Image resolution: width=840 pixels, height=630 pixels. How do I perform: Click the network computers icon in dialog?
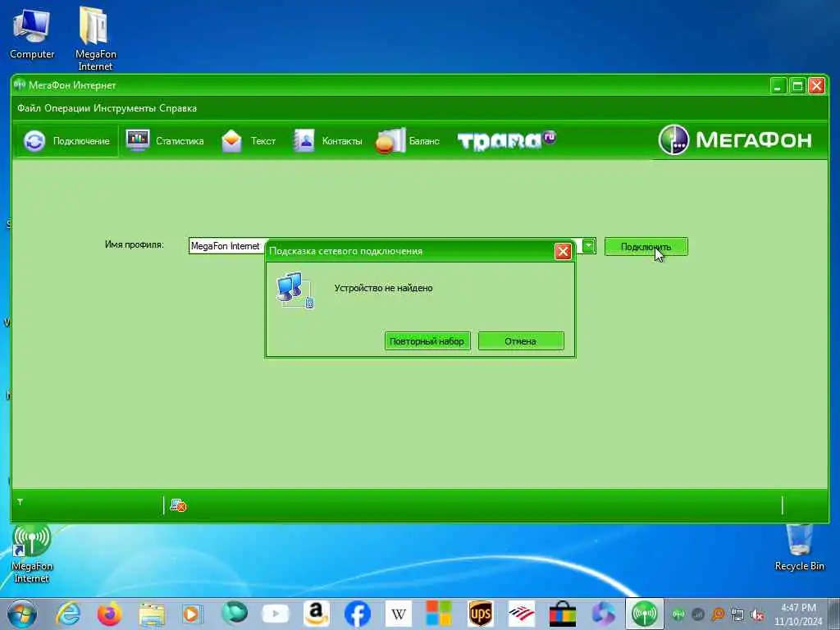tap(294, 290)
